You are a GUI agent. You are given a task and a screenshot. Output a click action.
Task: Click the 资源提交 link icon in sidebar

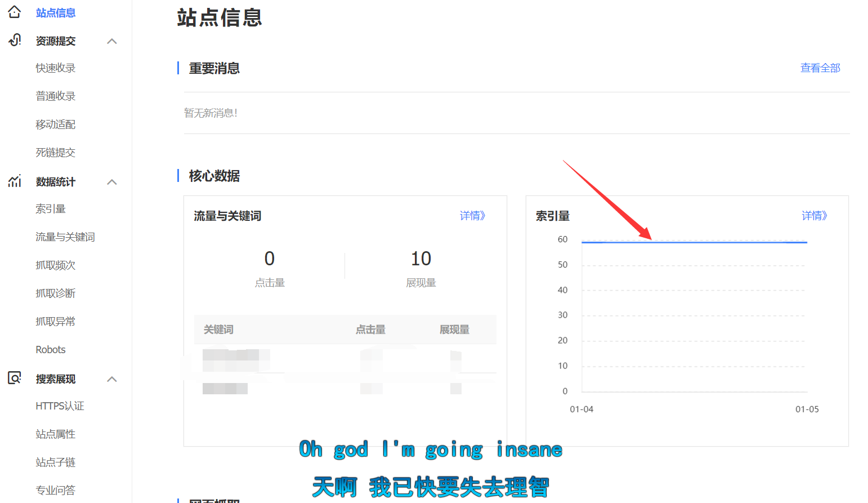point(15,40)
